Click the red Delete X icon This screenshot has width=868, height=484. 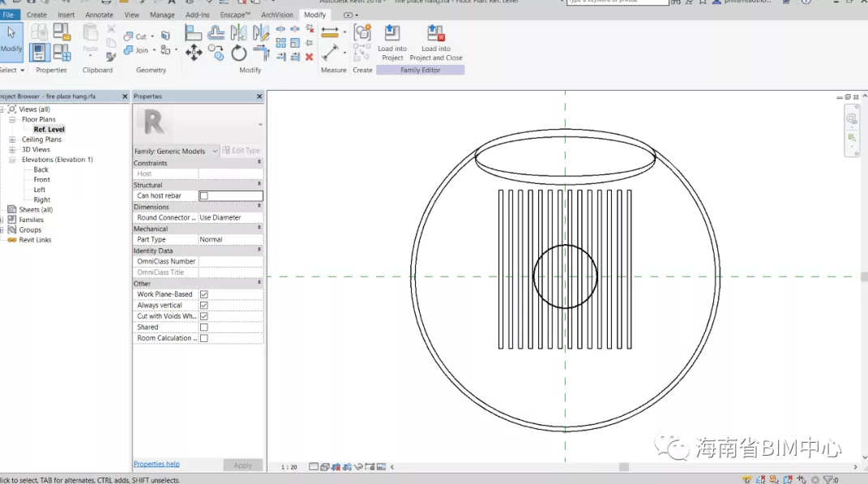309,57
